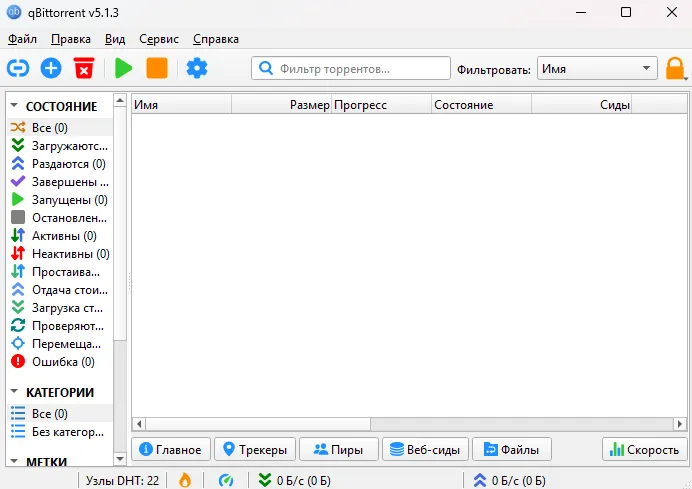Select the Ошибка (0) filter

point(60,362)
